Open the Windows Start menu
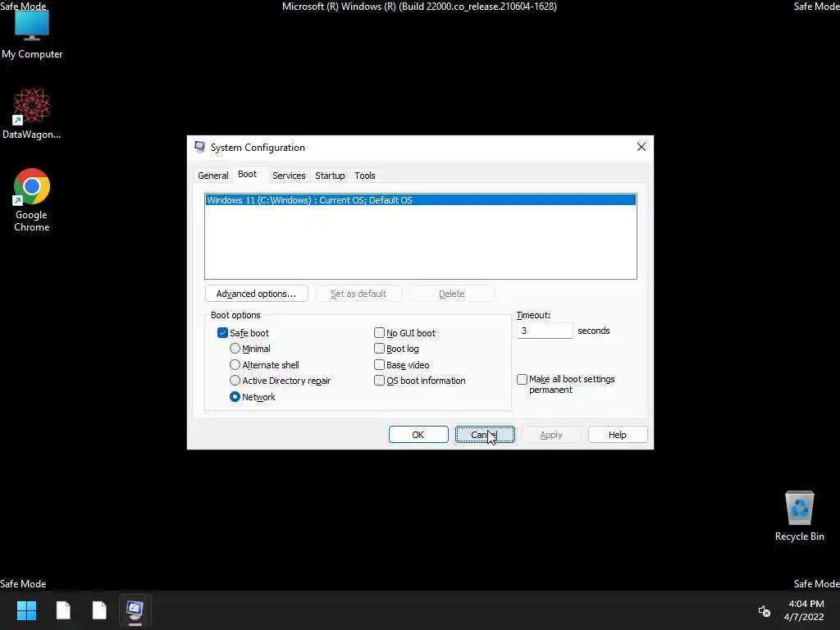Viewport: 840px width, 630px height. 26,610
